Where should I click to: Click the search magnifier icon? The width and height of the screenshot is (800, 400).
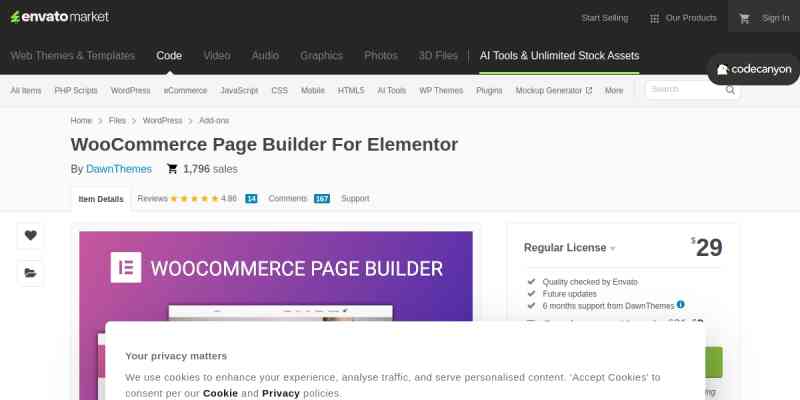[x=731, y=90]
